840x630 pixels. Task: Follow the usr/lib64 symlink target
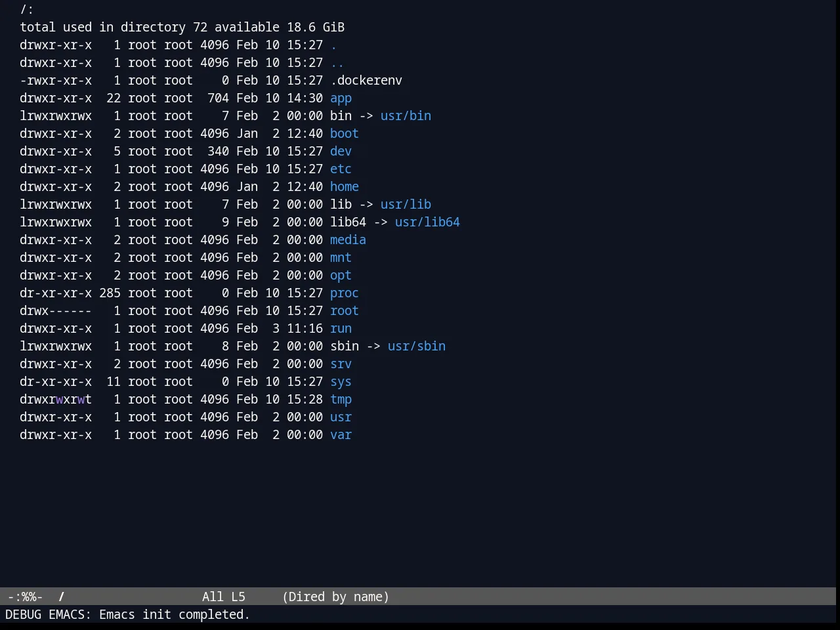pyautogui.click(x=427, y=222)
